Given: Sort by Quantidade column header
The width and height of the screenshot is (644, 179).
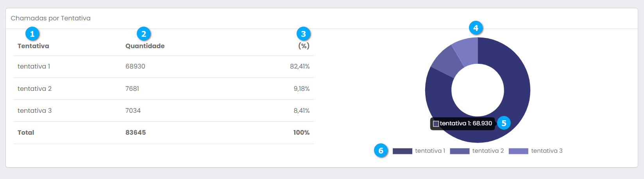Looking at the screenshot, I should pos(145,46).
